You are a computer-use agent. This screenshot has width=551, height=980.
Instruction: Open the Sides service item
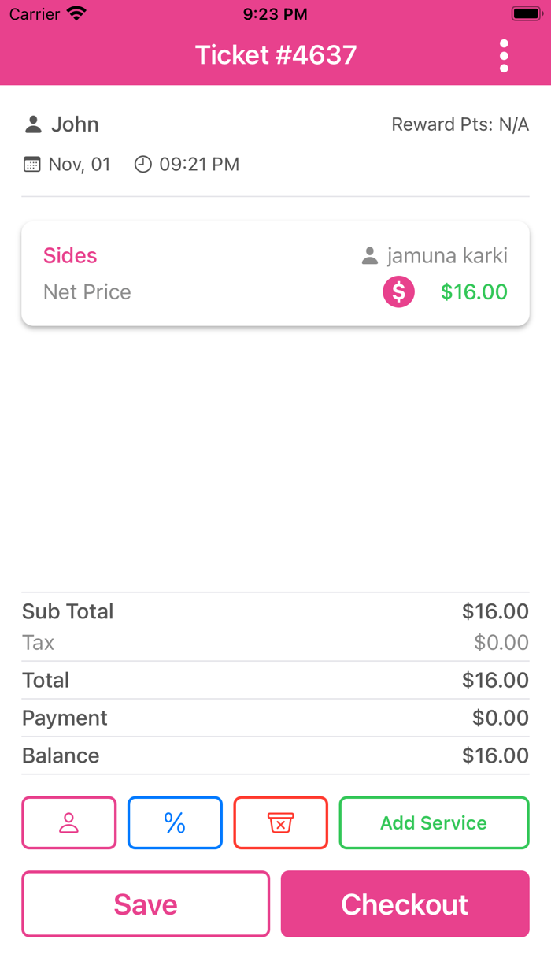(69, 255)
